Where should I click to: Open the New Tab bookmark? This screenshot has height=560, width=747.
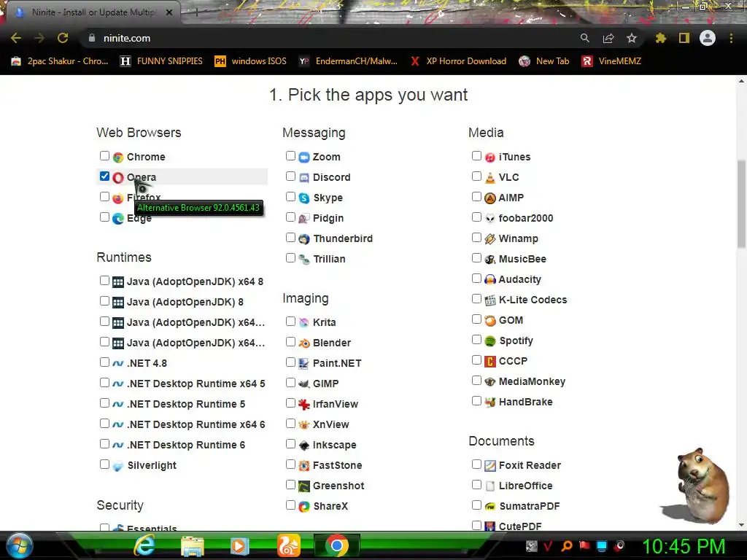point(544,61)
